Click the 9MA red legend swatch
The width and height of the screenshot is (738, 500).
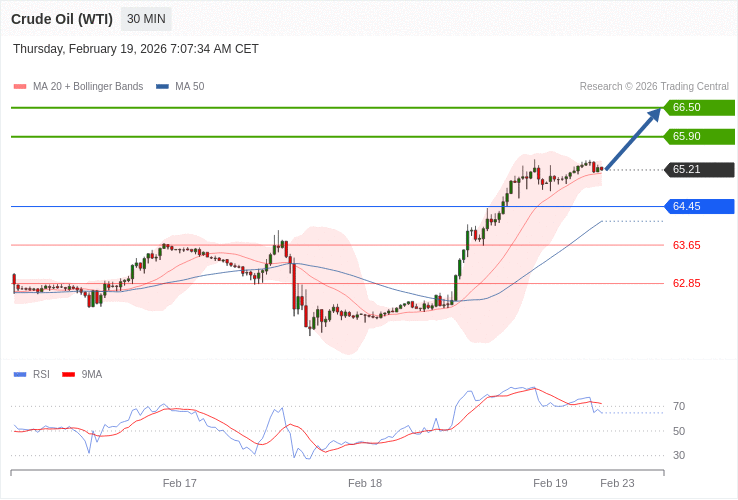click(x=69, y=374)
